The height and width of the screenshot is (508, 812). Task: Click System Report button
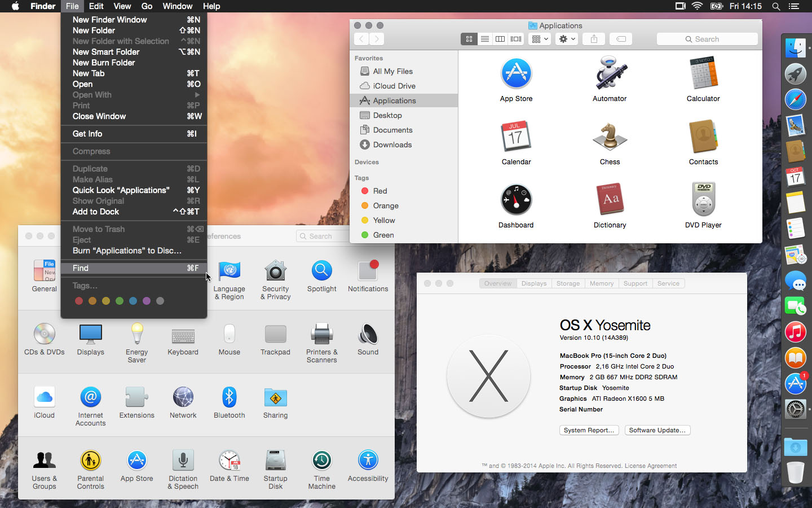click(589, 430)
